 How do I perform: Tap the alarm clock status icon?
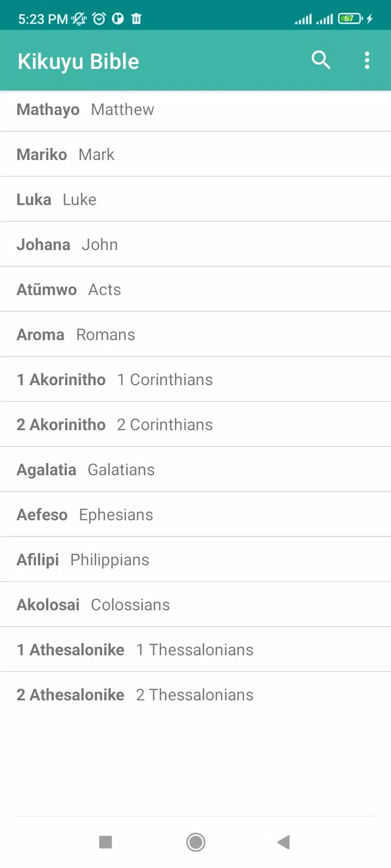(99, 19)
